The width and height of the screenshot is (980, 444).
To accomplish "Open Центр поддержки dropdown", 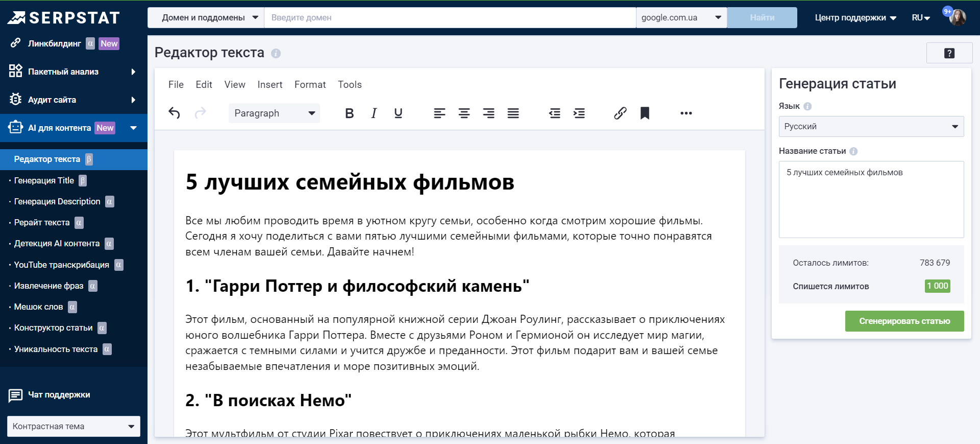I will coord(855,17).
